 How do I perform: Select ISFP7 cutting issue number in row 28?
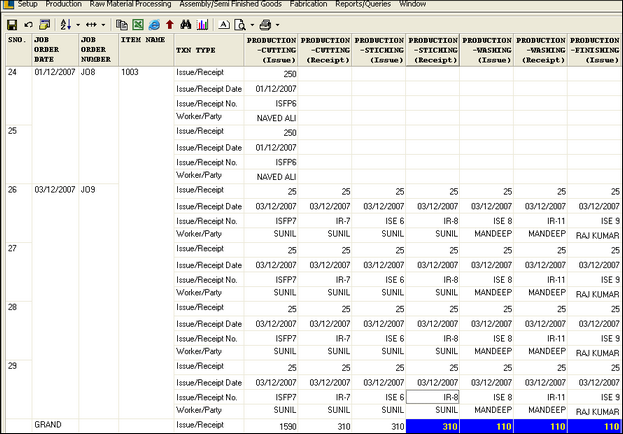pos(271,338)
